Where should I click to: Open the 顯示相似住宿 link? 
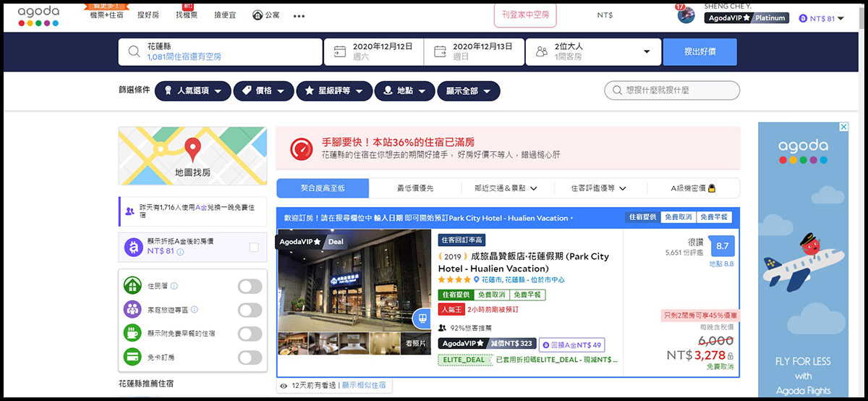[364, 386]
